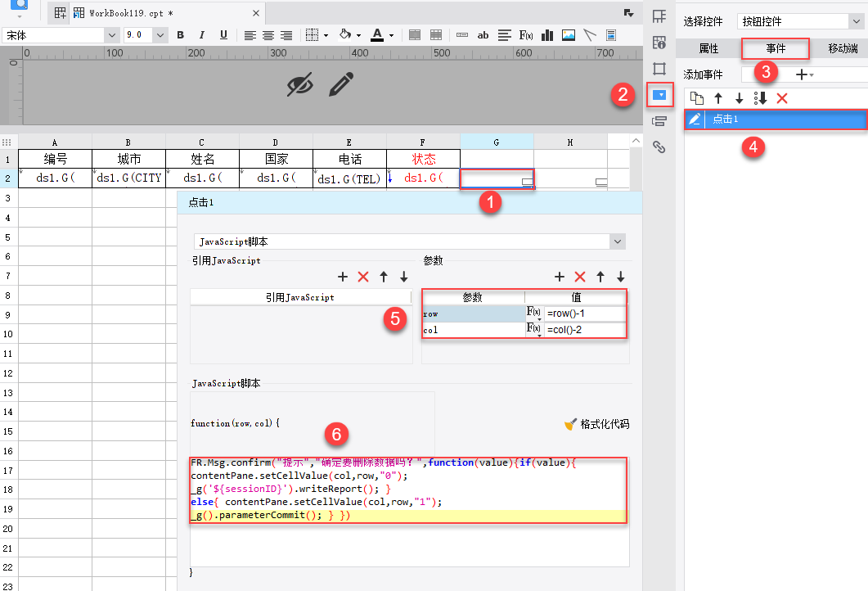Open floating element icon in right sidebar
The width and height of the screenshot is (868, 591).
659,69
